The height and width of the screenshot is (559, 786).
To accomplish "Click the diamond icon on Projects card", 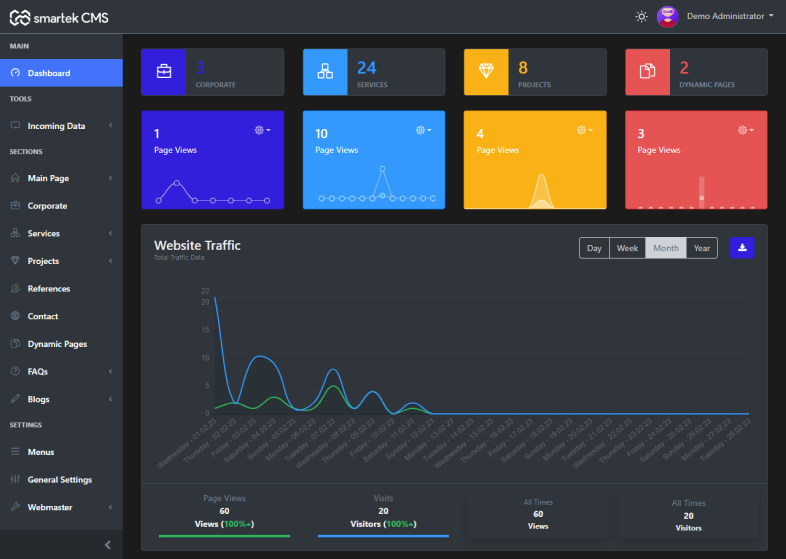I will coord(486,72).
